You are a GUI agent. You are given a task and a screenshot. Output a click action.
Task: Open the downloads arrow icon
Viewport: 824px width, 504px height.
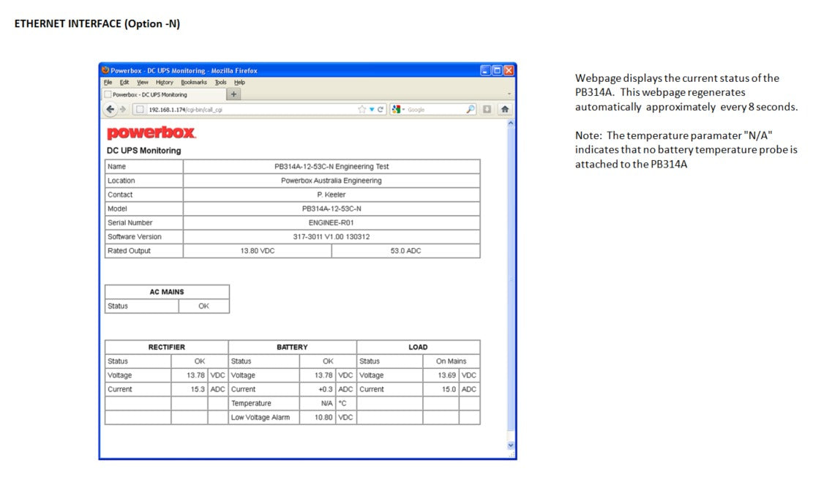click(x=487, y=109)
